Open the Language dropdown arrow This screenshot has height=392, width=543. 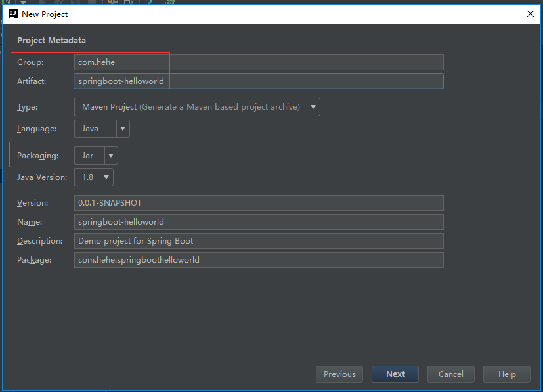pos(123,129)
